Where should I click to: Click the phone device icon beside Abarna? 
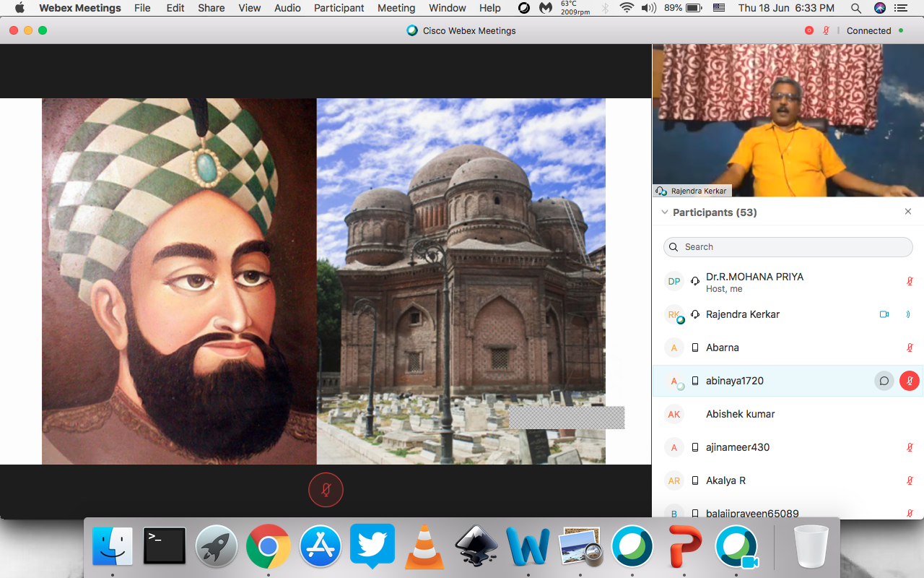pos(695,348)
